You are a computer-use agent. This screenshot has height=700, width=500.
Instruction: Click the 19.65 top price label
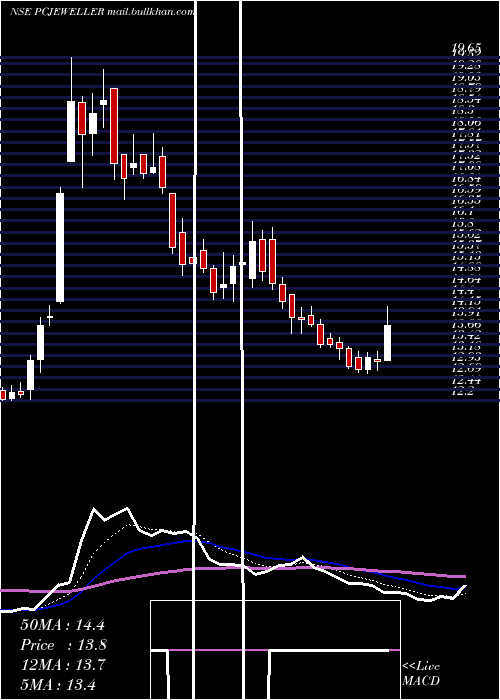pos(467,46)
